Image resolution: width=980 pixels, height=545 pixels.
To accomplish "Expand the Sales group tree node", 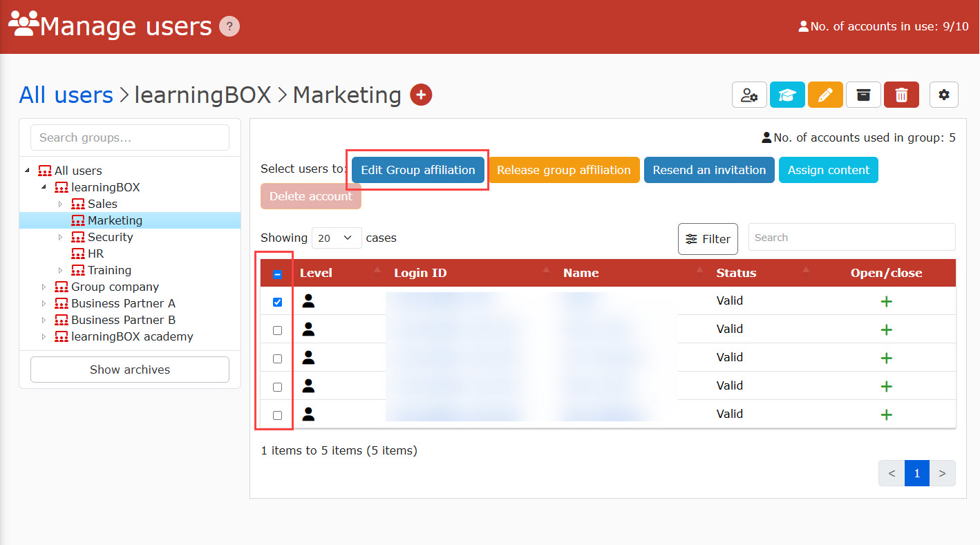I will coord(60,204).
